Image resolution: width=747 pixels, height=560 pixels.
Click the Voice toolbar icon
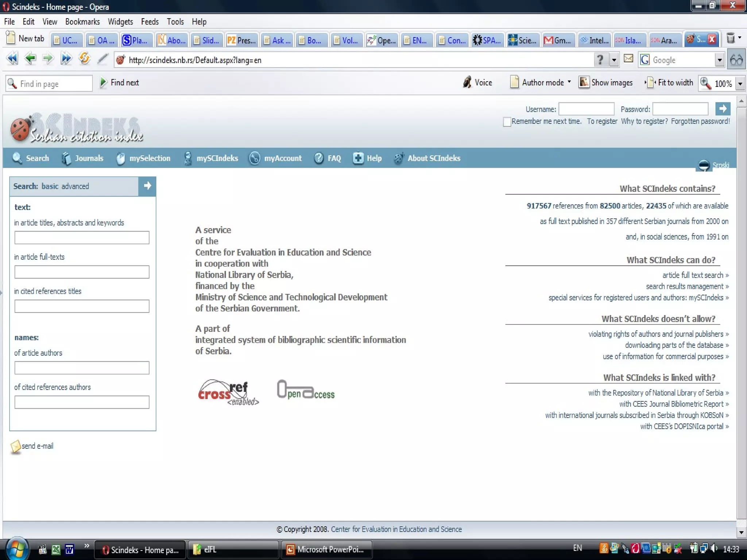(467, 82)
